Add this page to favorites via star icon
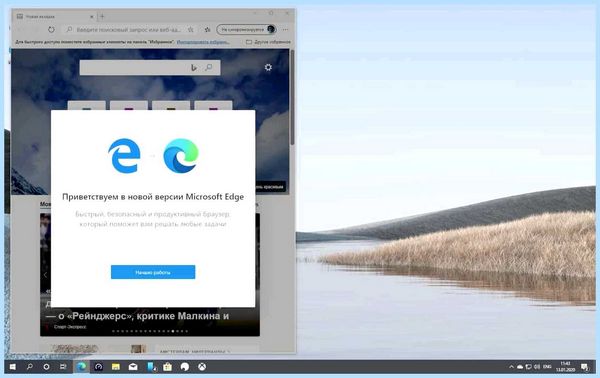Image resolution: width=600 pixels, height=378 pixels. tap(191, 29)
